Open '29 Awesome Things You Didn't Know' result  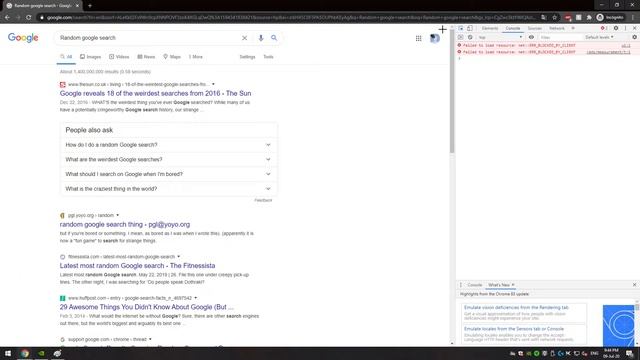click(x=147, y=307)
